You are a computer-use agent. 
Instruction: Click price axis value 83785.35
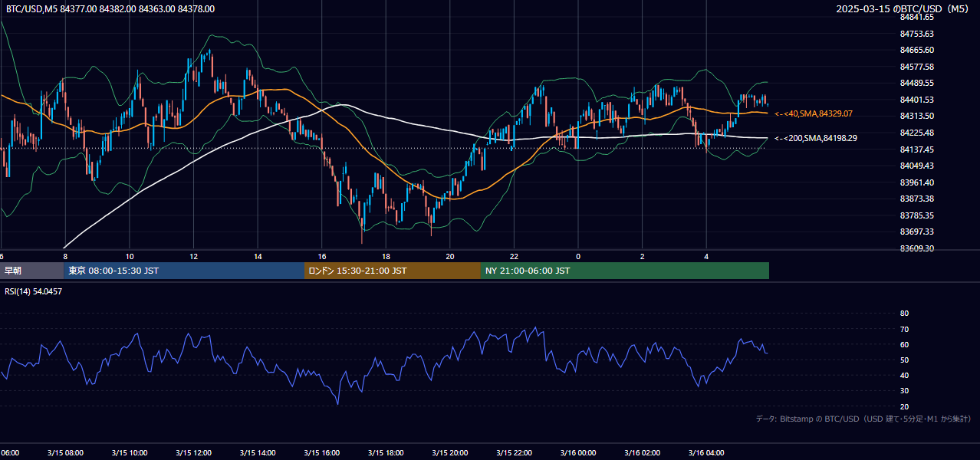pos(916,215)
